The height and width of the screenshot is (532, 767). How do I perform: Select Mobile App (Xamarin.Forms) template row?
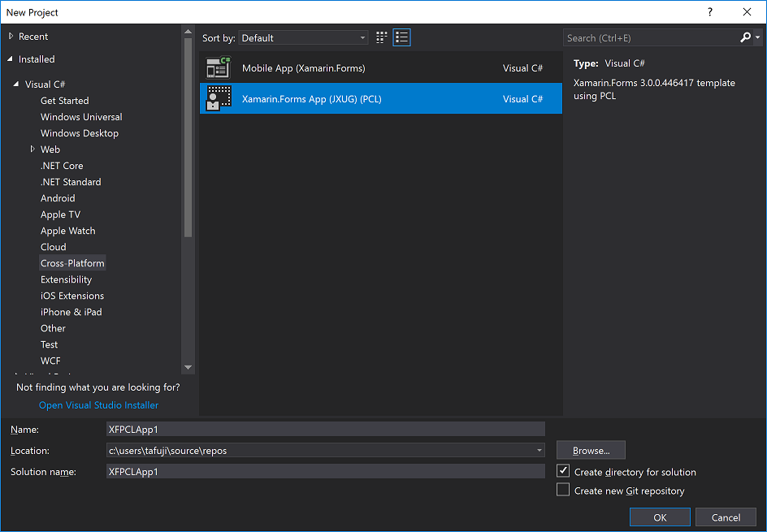click(380, 68)
